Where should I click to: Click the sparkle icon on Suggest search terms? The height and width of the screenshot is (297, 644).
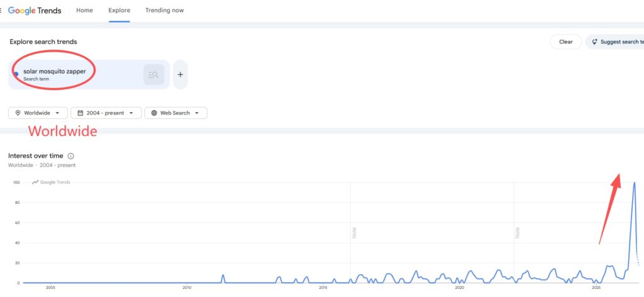[x=594, y=42]
